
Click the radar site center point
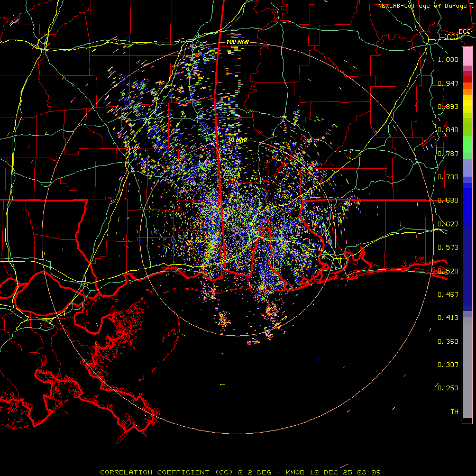tap(237, 238)
